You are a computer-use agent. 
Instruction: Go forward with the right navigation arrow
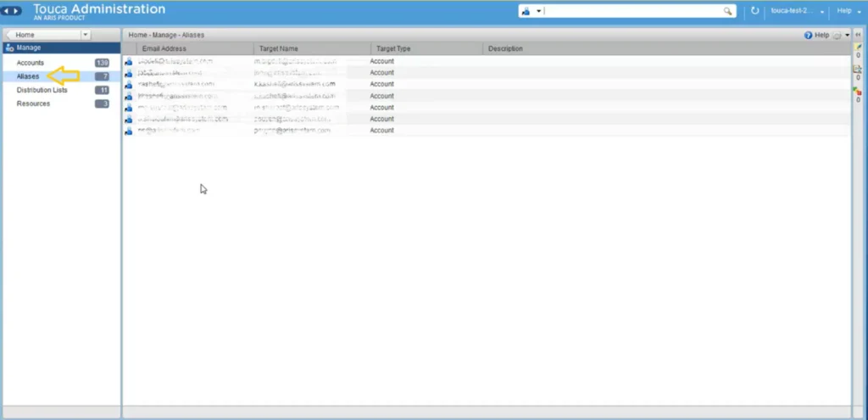pyautogui.click(x=16, y=11)
